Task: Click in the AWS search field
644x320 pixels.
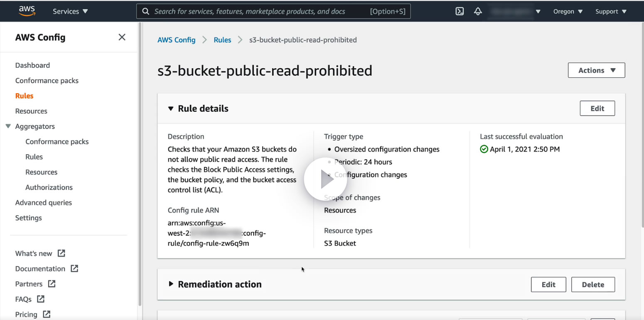Action: [x=258, y=11]
